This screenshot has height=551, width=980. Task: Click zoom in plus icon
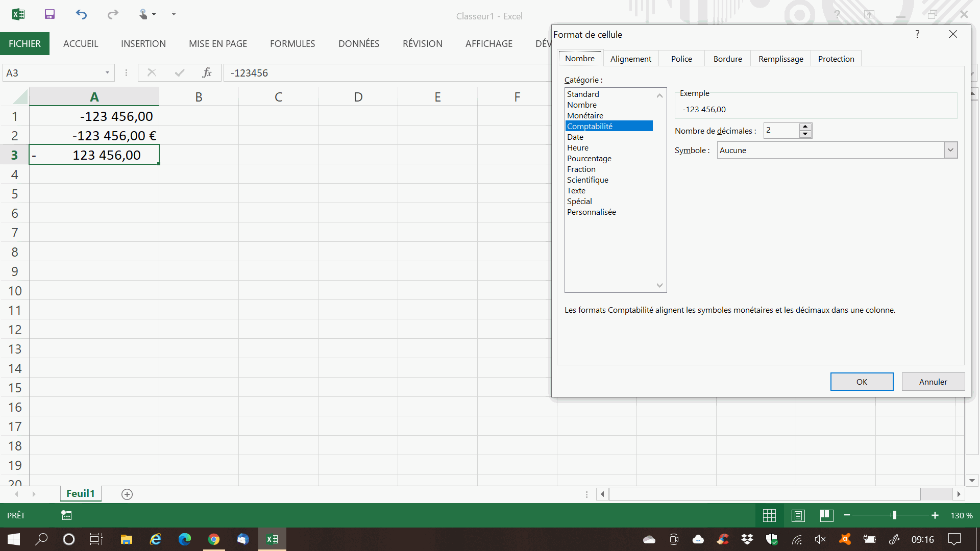coord(935,516)
